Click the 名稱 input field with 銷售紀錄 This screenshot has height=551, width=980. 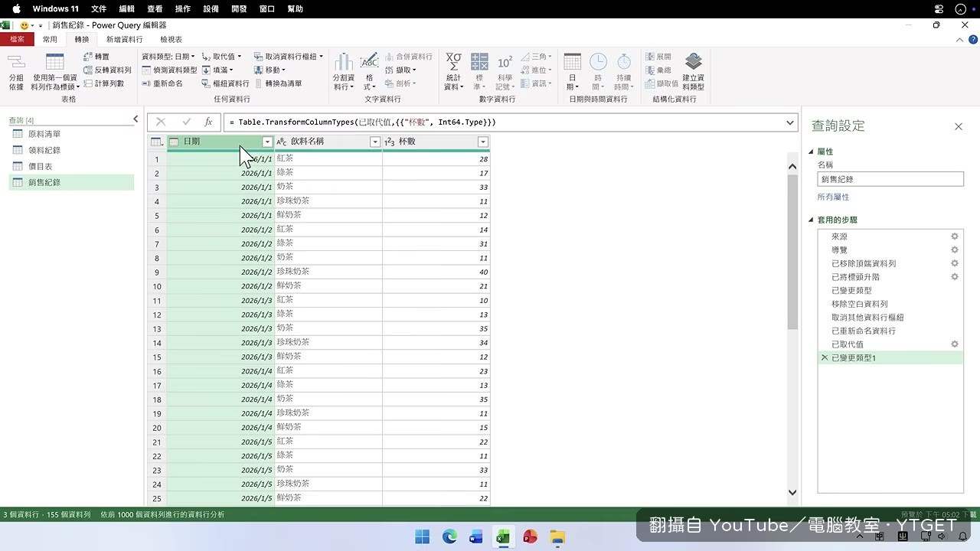890,179
